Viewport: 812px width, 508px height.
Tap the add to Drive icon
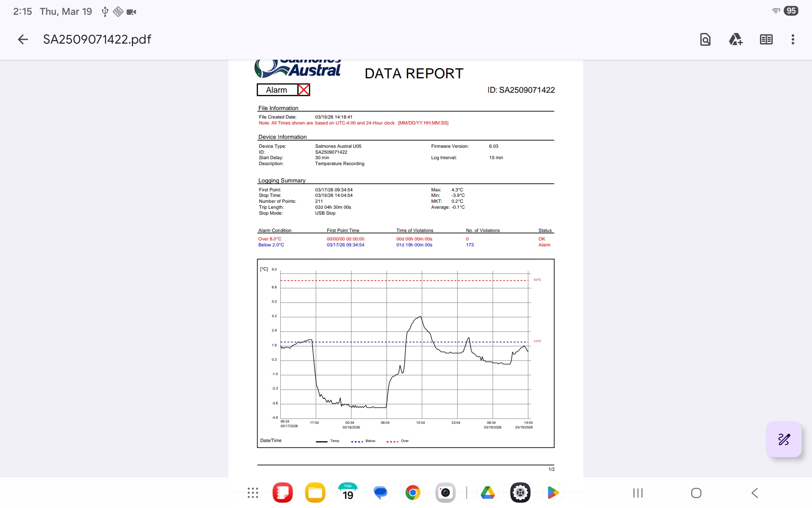pyautogui.click(x=735, y=39)
